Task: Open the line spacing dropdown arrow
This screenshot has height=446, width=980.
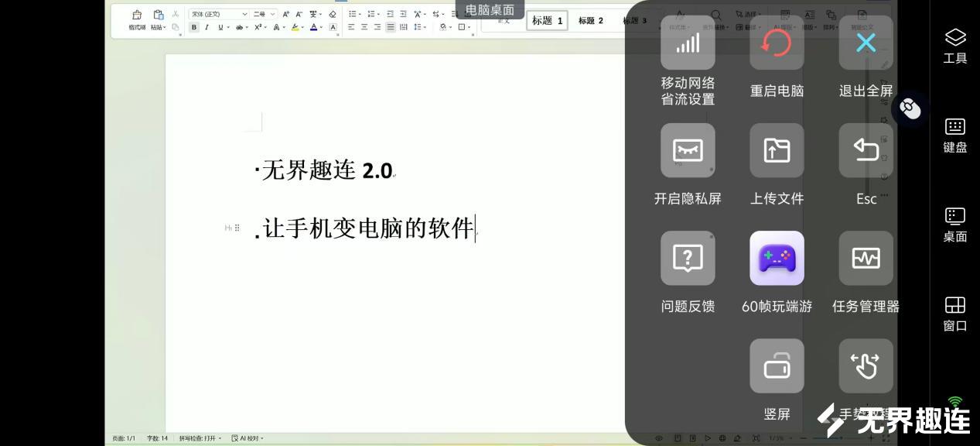Action: click(x=425, y=28)
